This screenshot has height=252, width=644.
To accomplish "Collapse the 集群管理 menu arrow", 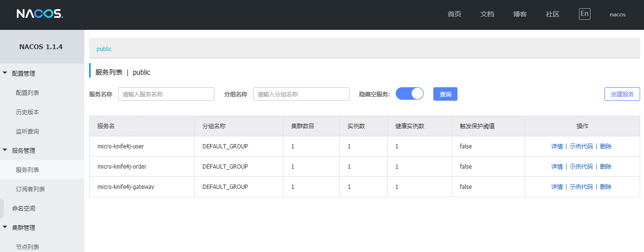I will [5, 227].
